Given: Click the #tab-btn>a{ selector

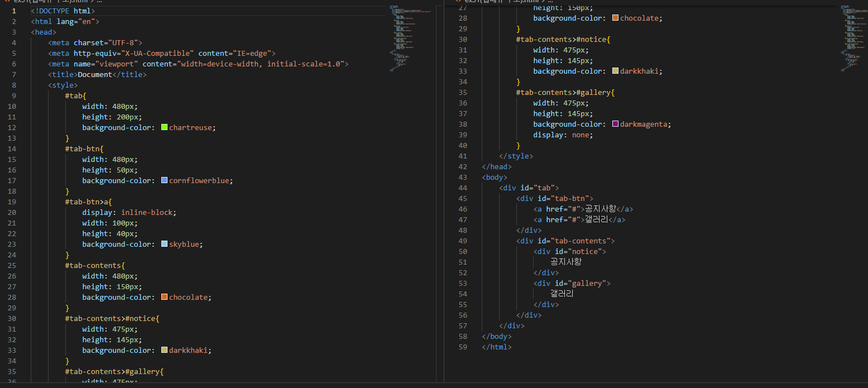Looking at the screenshot, I should coord(89,202).
